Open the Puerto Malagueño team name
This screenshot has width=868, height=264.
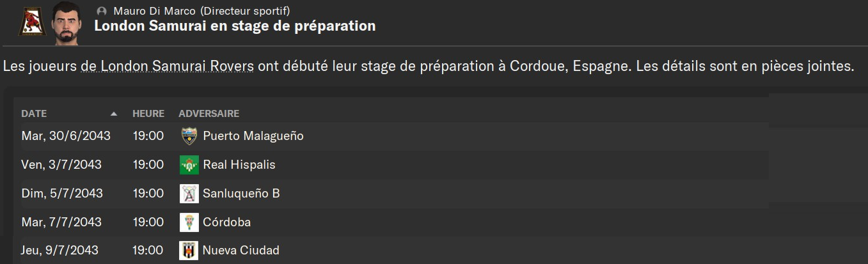253,136
